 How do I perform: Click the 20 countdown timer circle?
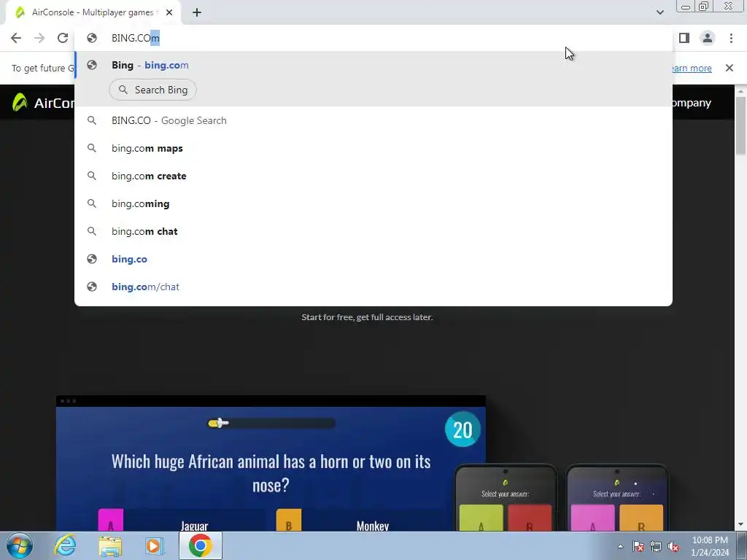(x=462, y=429)
